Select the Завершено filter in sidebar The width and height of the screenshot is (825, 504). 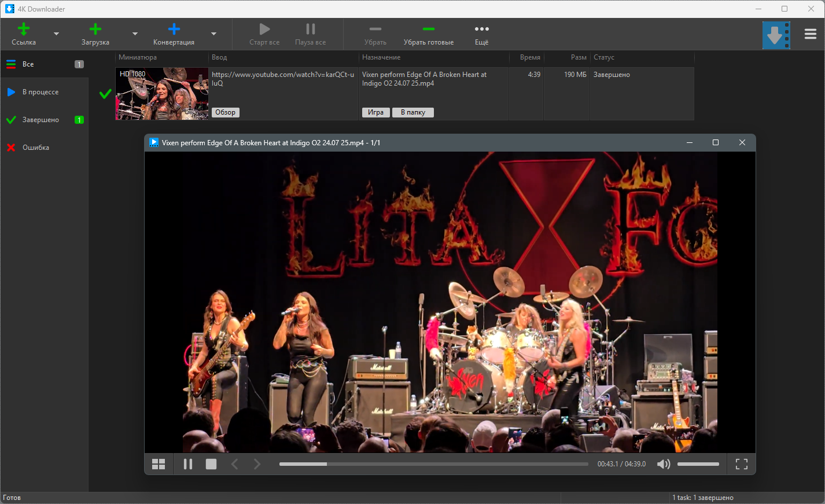tap(40, 120)
